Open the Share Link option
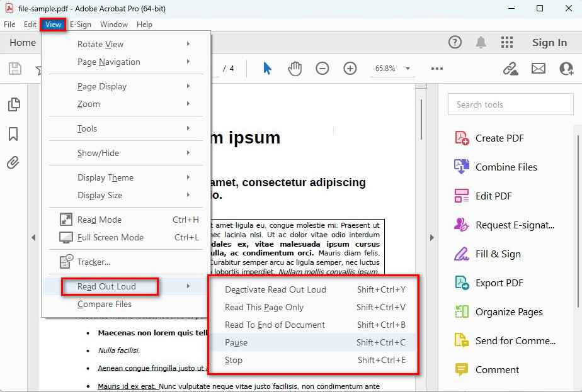The height and width of the screenshot is (392, 582). (x=510, y=69)
